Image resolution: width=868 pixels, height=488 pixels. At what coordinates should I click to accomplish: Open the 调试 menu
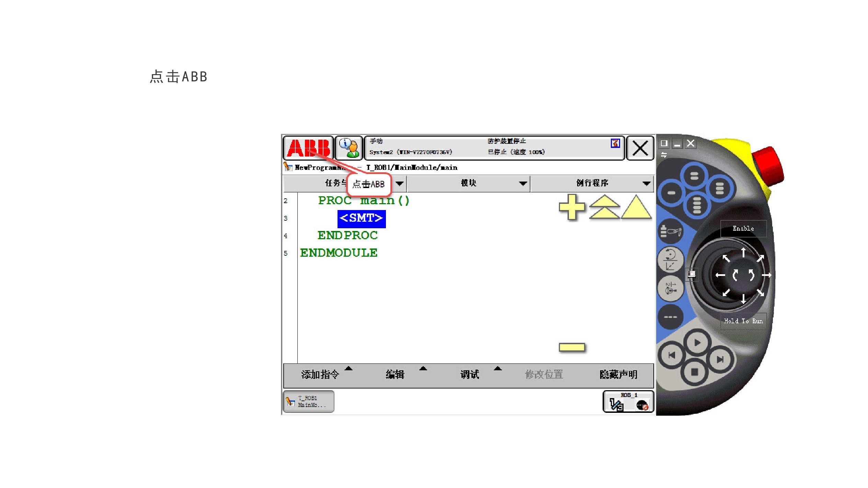[x=469, y=374]
